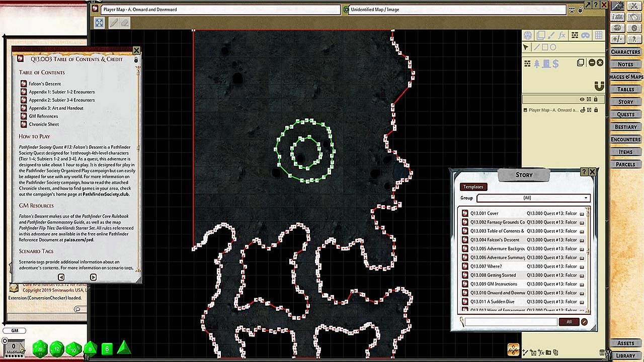
Task: Select the tree terrain occluder type
Action: [x=537, y=63]
